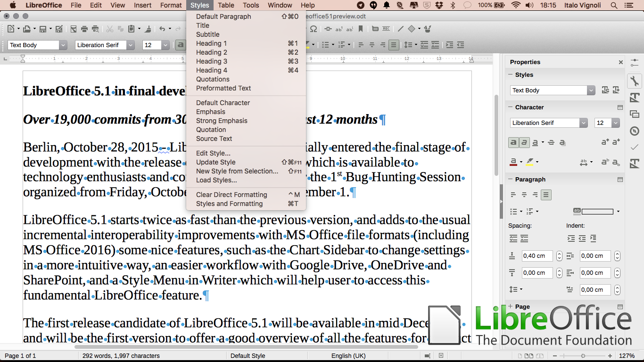Click the Clone Formatting paintbrush icon
This screenshot has height=362, width=644.
pos(148,29)
